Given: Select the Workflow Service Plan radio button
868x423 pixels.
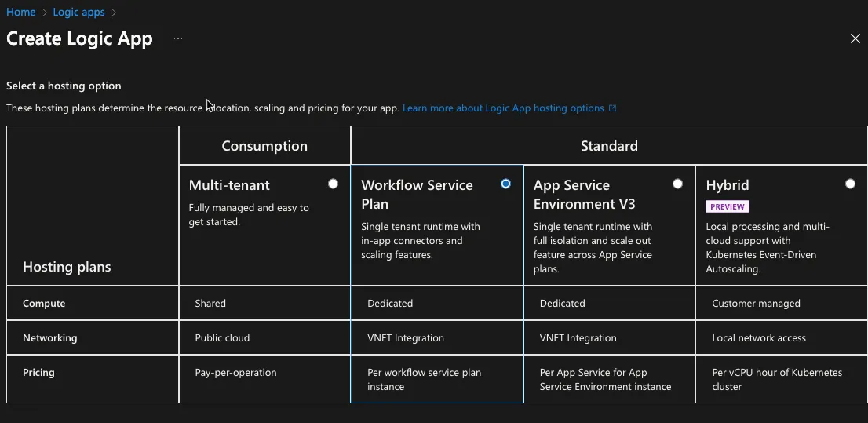Looking at the screenshot, I should pos(505,184).
